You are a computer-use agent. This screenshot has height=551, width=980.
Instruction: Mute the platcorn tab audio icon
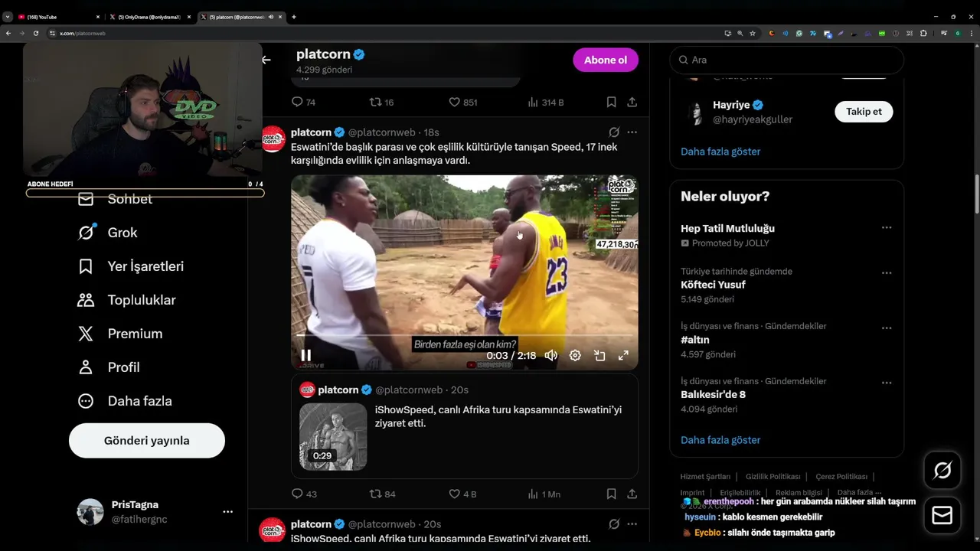coord(270,17)
